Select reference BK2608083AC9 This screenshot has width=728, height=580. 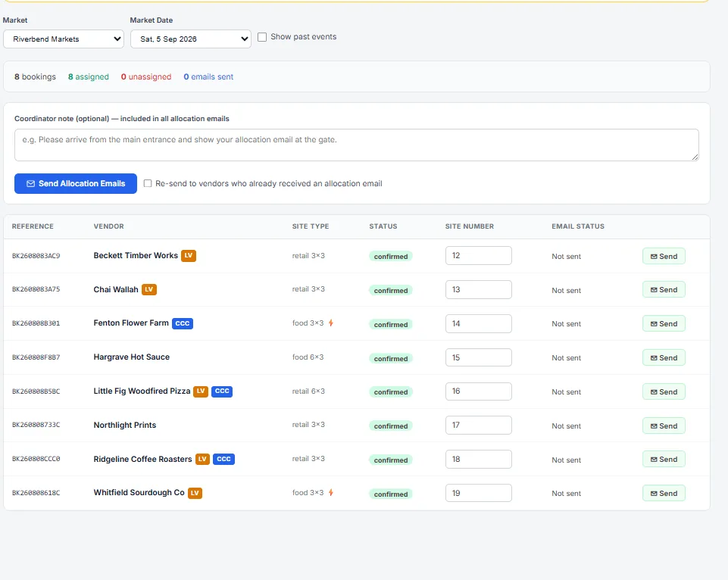point(36,256)
